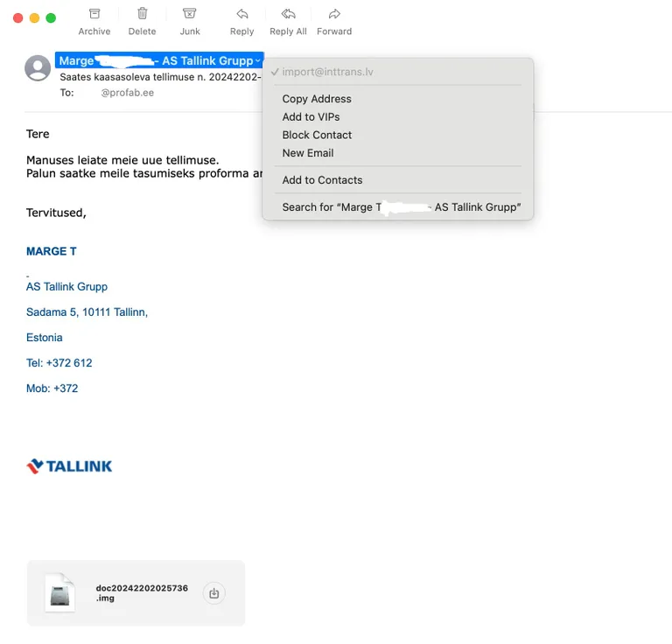Screen dimensions: 672x644
Task: Click the sender avatar icon
Action: pyautogui.click(x=38, y=67)
